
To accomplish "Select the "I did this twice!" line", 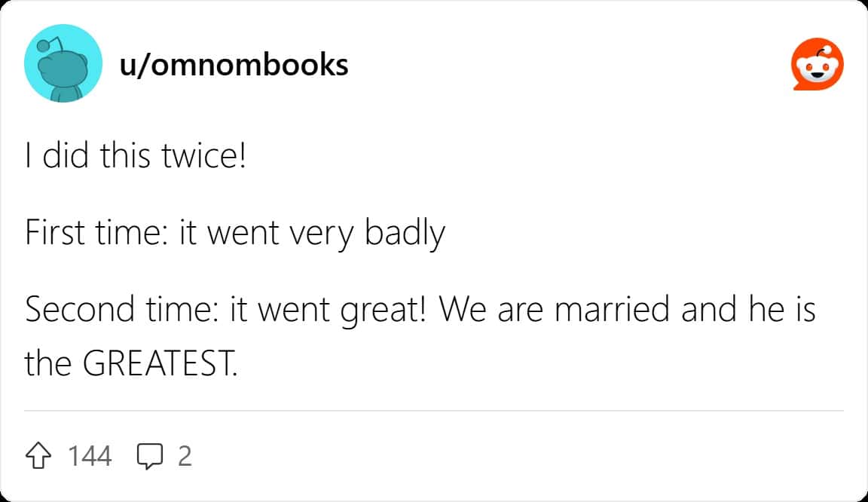I will 136,160.
